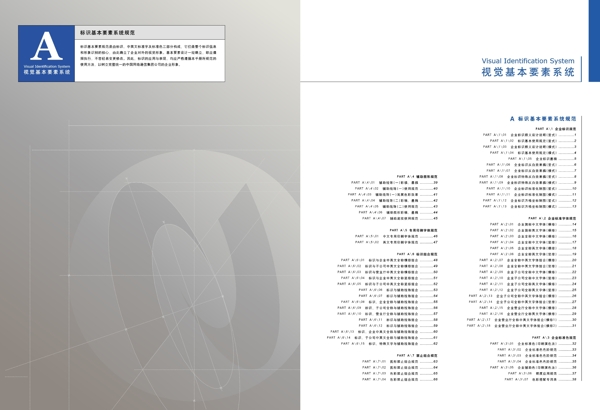Click the contents entry 'PART A\2\18' on page 31

pyautogui.click(x=521, y=326)
